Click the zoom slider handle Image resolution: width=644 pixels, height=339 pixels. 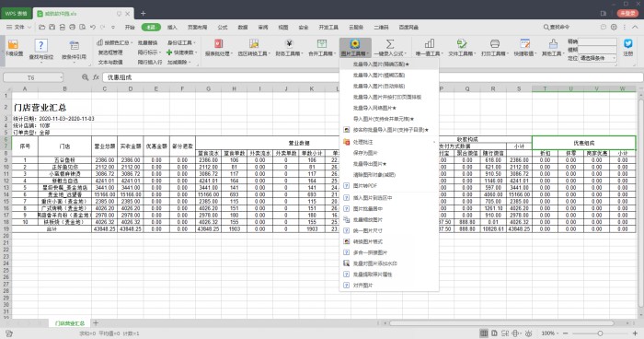600,333
